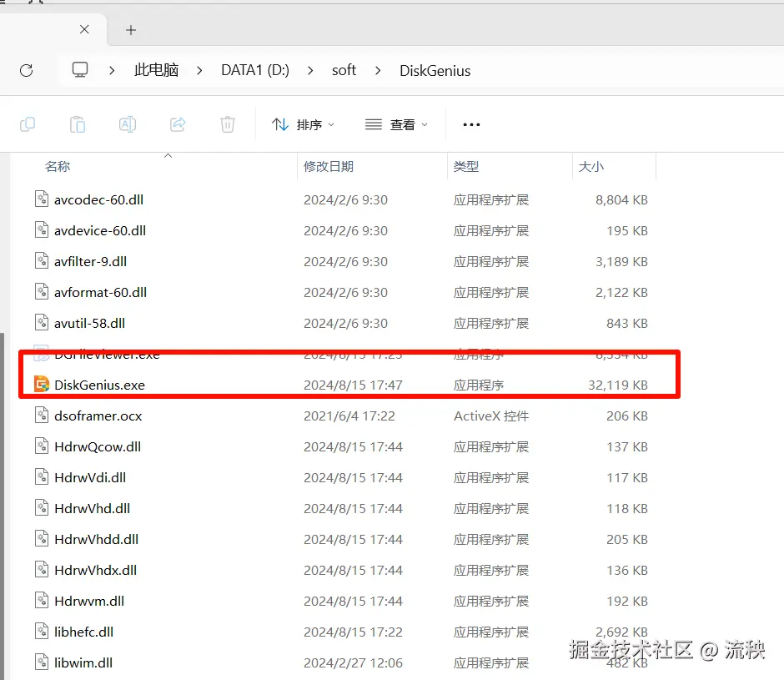
Task: Sort by 类型 column header
Action: point(466,166)
